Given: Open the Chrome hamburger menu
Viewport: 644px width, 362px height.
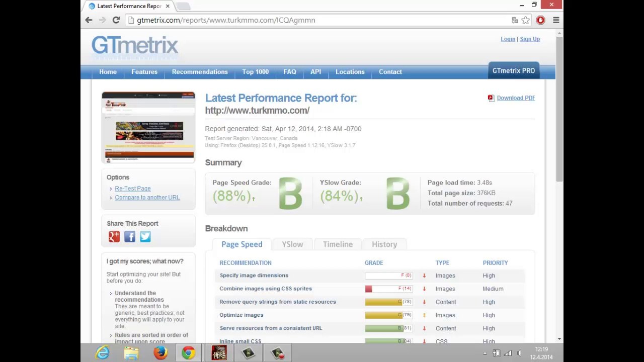Looking at the screenshot, I should click(x=556, y=20).
